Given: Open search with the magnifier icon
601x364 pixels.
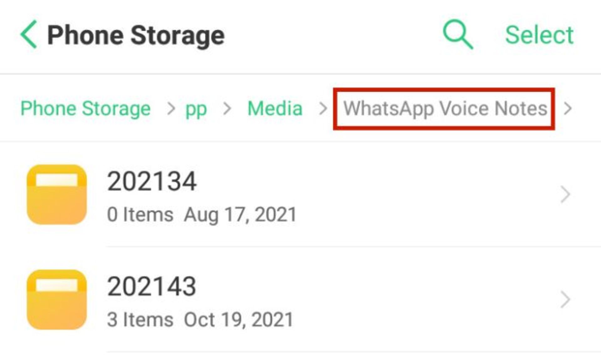Looking at the screenshot, I should (458, 34).
